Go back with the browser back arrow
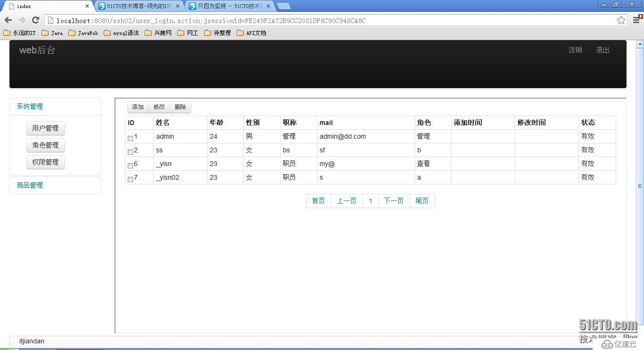 click(x=8, y=20)
